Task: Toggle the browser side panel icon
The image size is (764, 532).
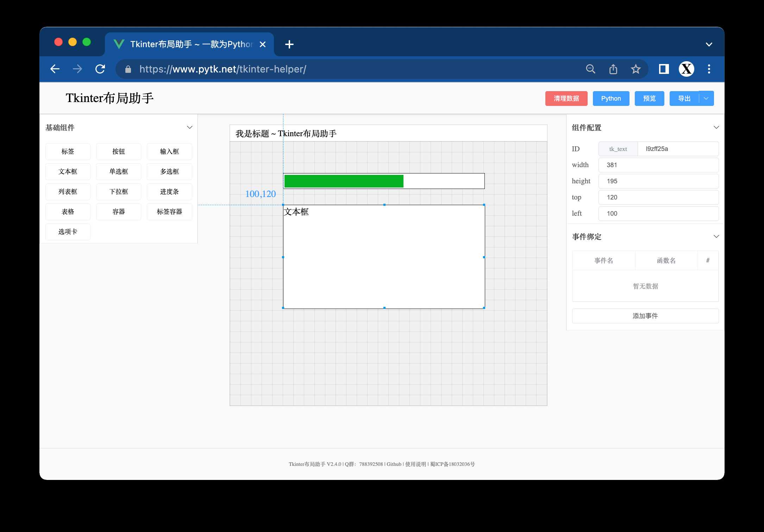Action: tap(664, 69)
